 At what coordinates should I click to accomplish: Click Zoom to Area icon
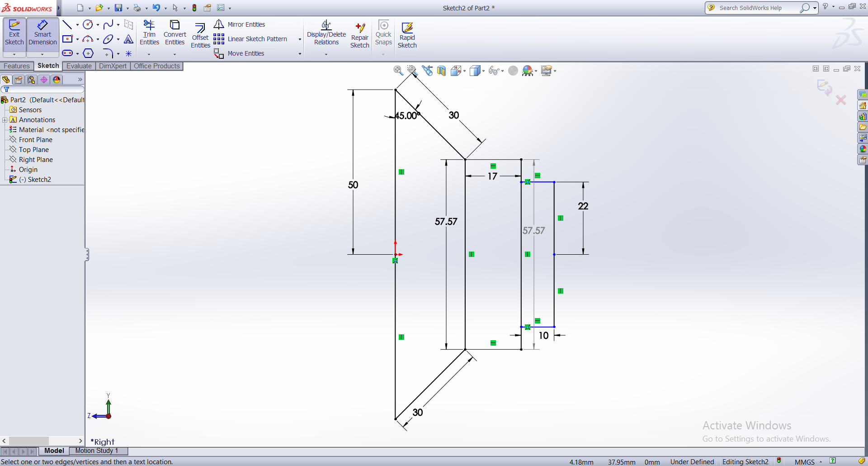click(412, 71)
